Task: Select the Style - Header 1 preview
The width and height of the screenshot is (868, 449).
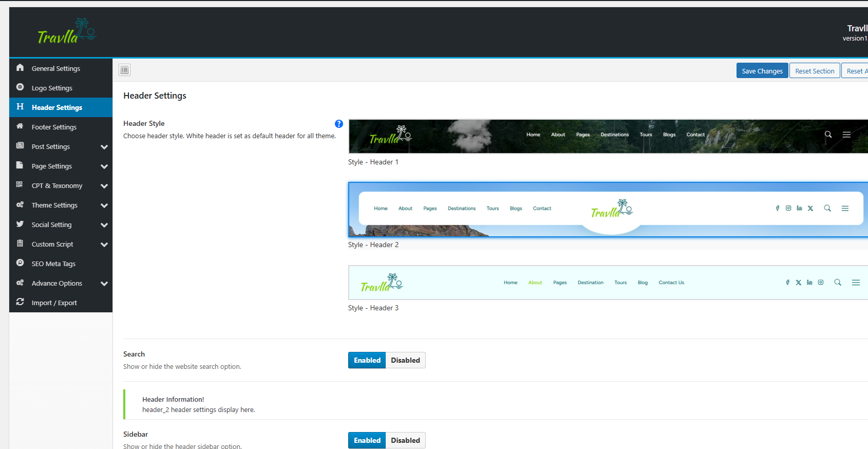Action: click(x=608, y=137)
